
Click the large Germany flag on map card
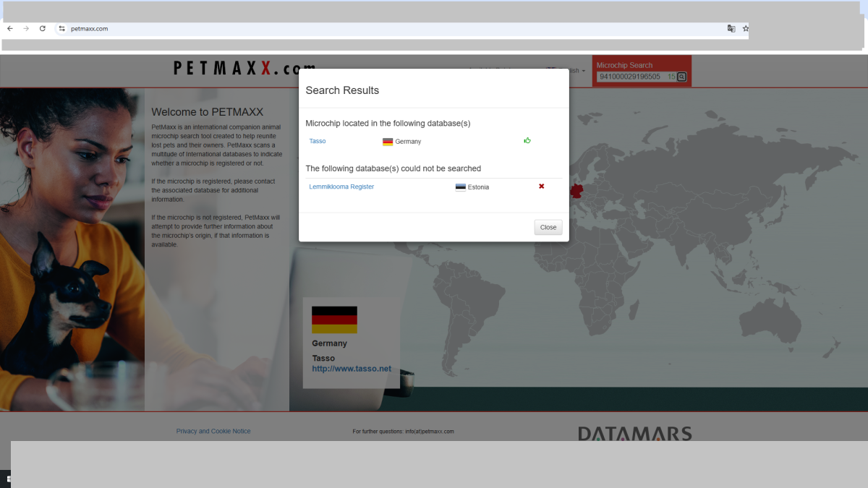coord(334,320)
